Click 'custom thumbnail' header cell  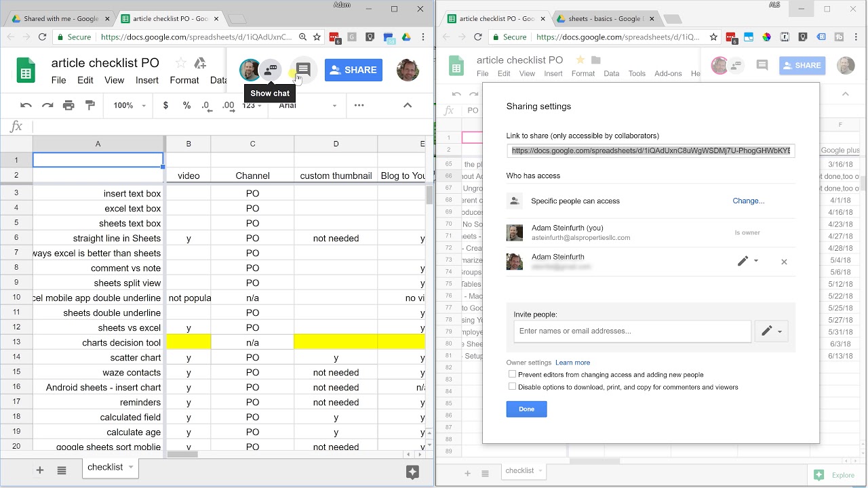click(336, 176)
